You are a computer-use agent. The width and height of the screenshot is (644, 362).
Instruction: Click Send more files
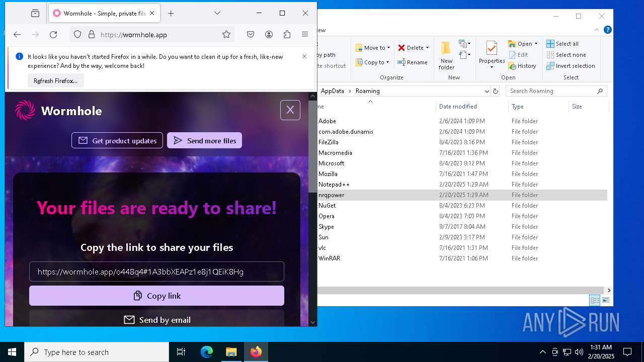[204, 140]
